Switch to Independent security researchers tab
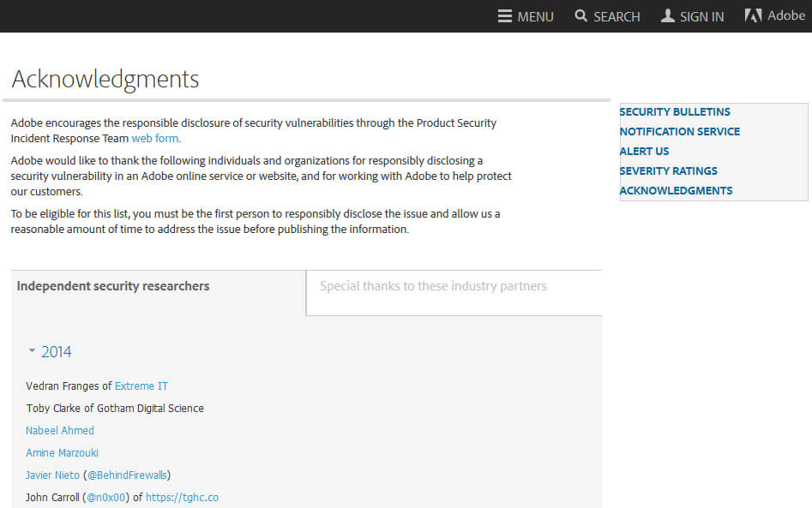Image resolution: width=812 pixels, height=508 pixels. [x=113, y=286]
